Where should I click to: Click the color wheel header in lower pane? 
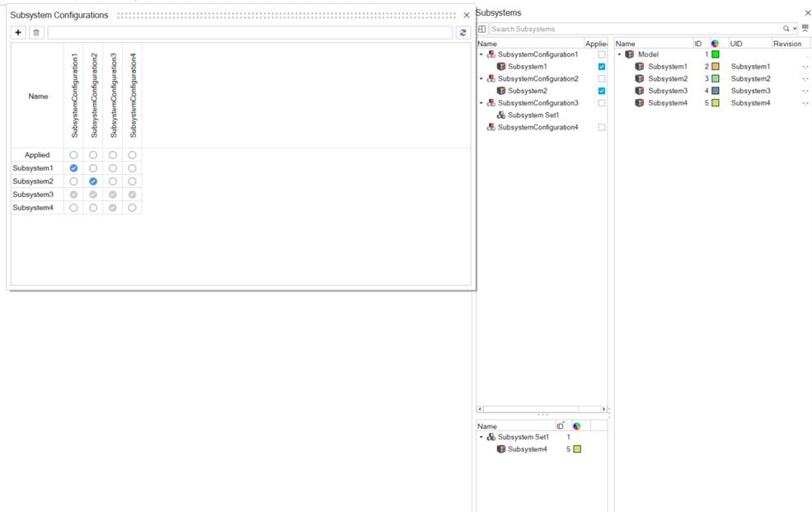576,426
